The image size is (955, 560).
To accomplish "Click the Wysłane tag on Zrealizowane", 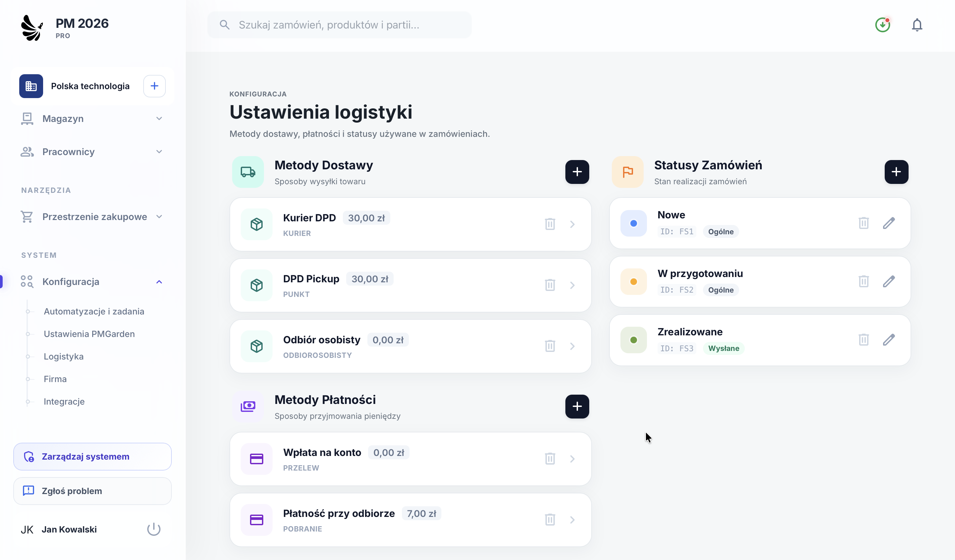I will pos(724,348).
